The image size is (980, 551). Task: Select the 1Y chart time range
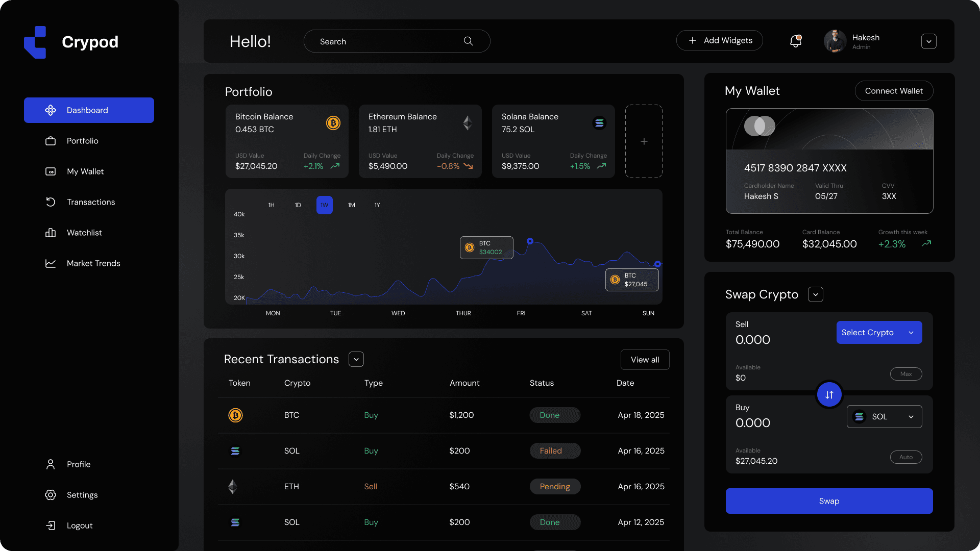pos(377,205)
